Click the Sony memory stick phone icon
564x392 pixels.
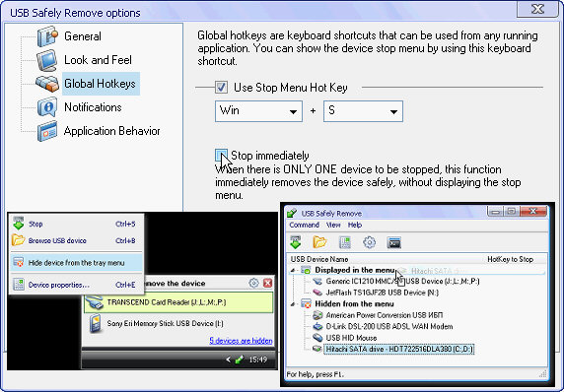[x=96, y=323]
